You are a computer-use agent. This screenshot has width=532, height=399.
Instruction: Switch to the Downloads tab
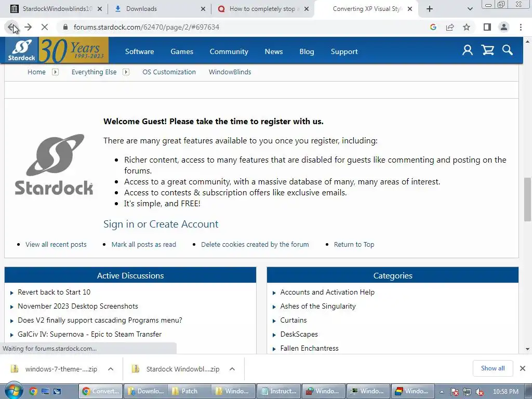(159, 9)
